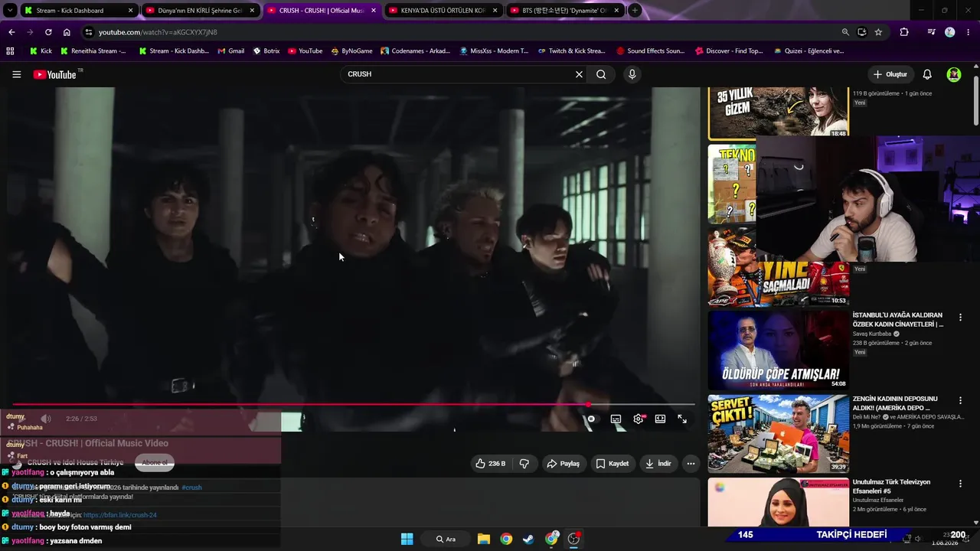Dislike the video

point(524,463)
